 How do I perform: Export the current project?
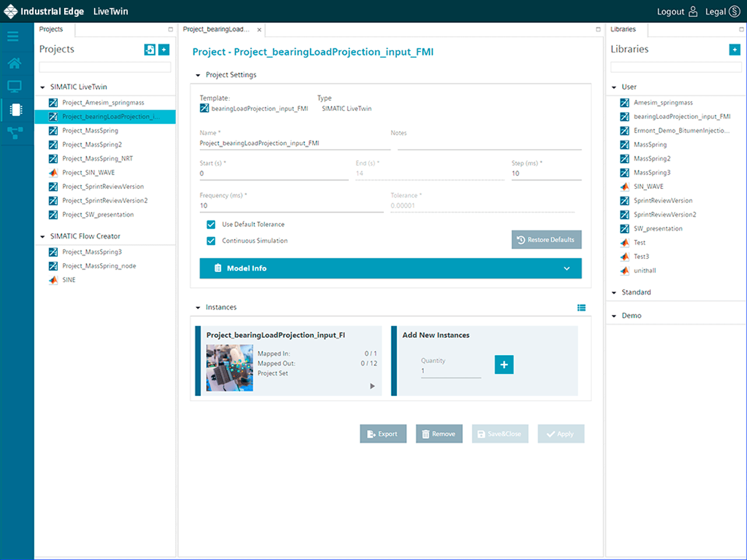tap(383, 433)
